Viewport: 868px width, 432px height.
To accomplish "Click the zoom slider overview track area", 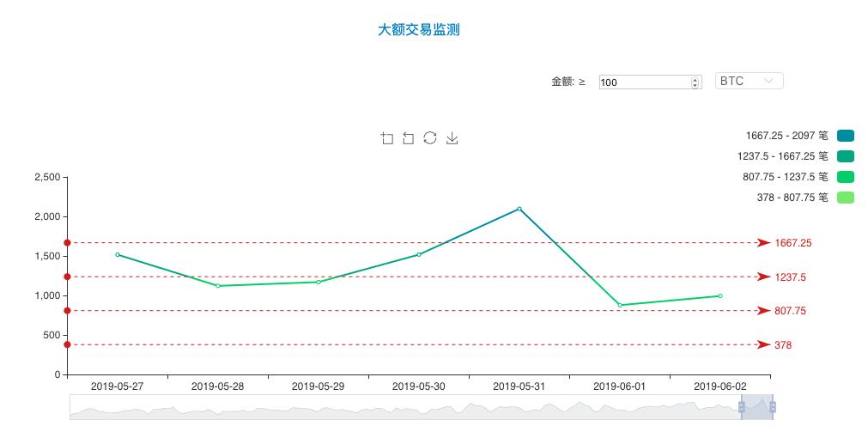I will click(x=404, y=408).
